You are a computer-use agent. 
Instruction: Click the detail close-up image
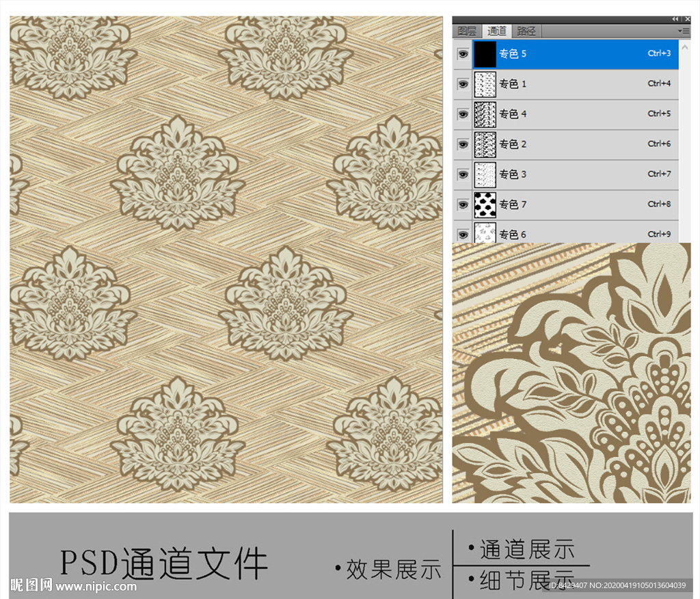coord(571,373)
